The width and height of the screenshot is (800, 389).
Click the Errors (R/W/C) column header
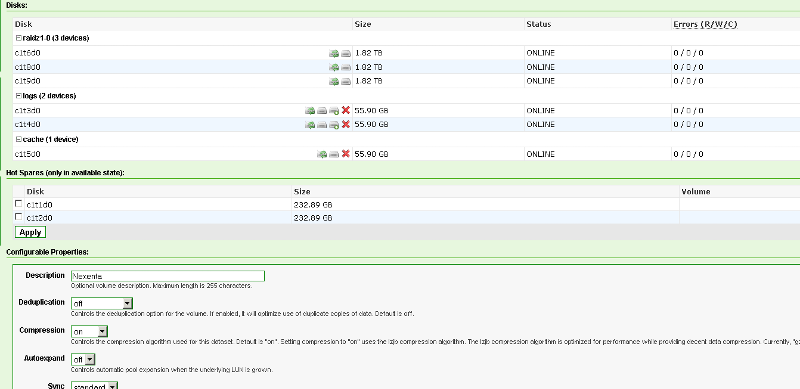(x=705, y=24)
